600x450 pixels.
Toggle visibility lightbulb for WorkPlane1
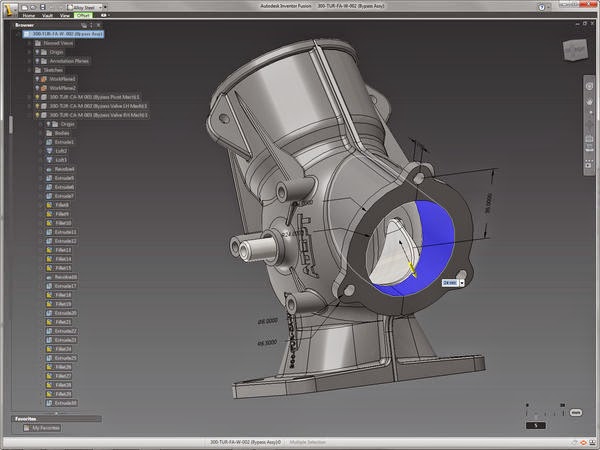coord(37,79)
